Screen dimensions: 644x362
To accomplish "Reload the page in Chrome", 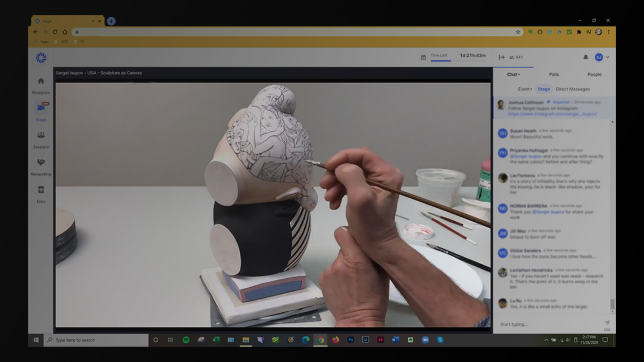I will coord(55,32).
